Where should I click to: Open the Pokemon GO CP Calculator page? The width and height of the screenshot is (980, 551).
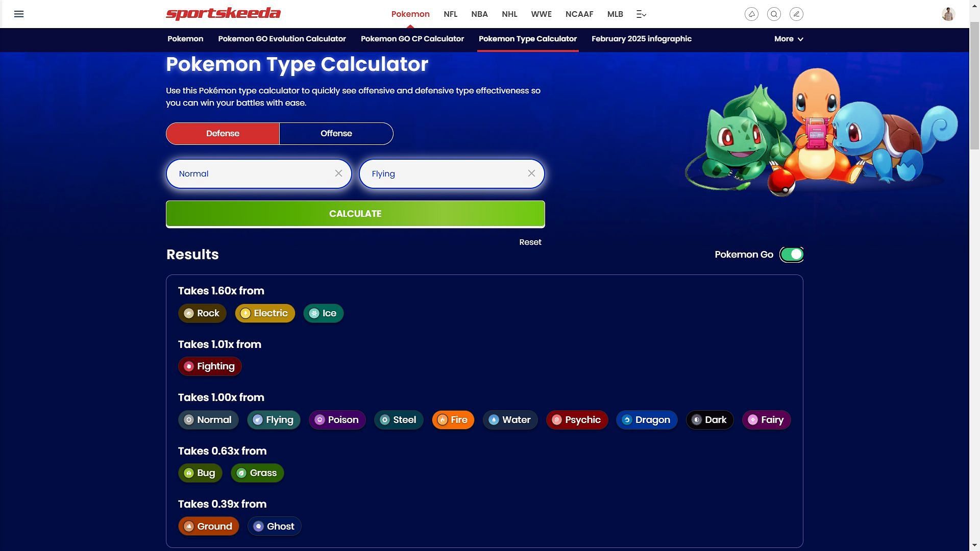(x=412, y=39)
